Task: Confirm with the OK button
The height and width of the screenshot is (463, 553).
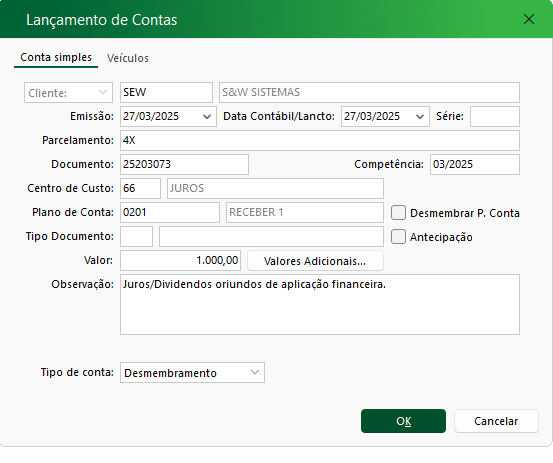Action: pos(403,421)
